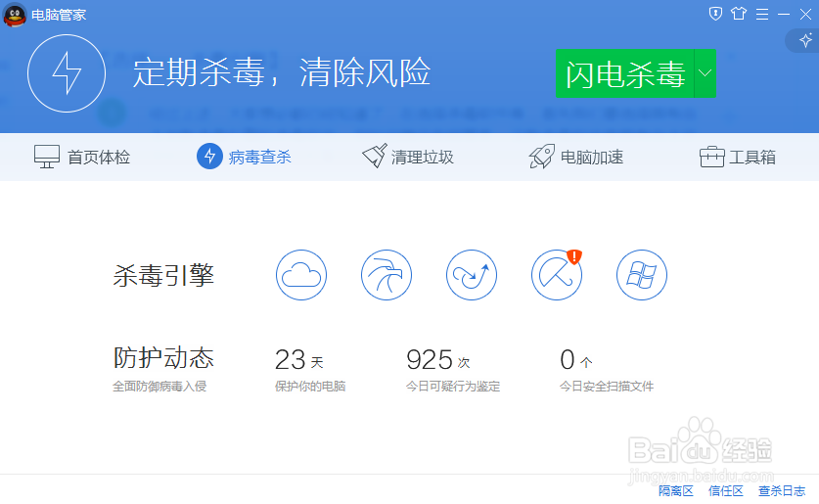Click the 0 个 scanned files value
819x504 pixels.
(576, 360)
